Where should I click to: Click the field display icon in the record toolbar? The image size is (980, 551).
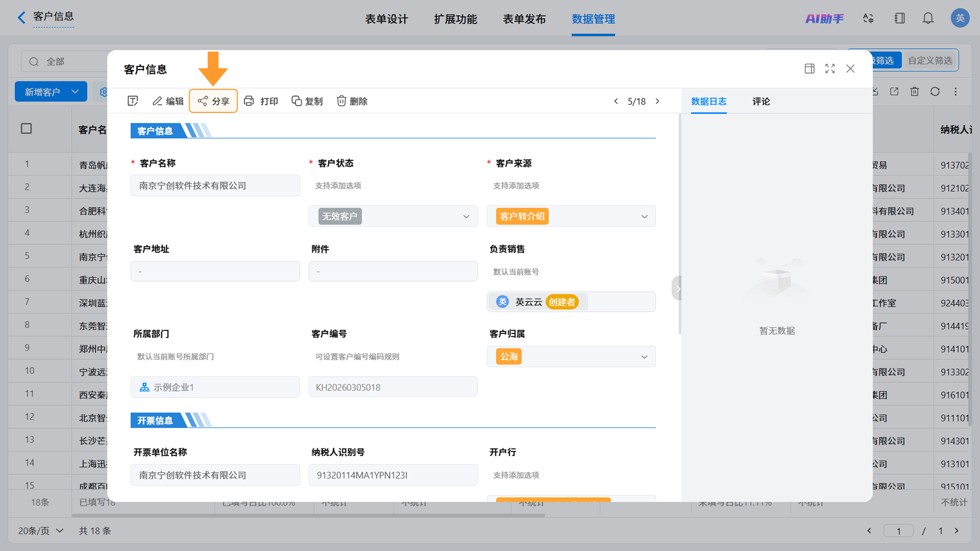point(132,101)
